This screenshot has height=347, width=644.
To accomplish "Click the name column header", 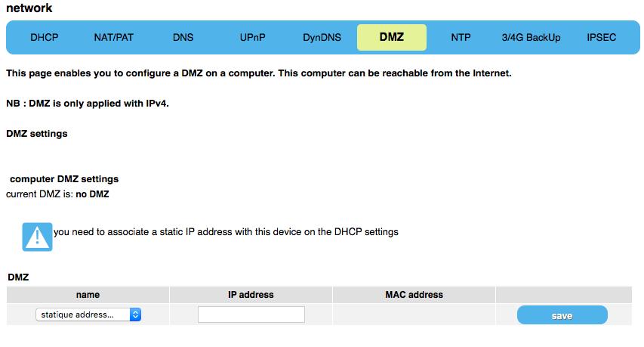I will click(x=88, y=295).
